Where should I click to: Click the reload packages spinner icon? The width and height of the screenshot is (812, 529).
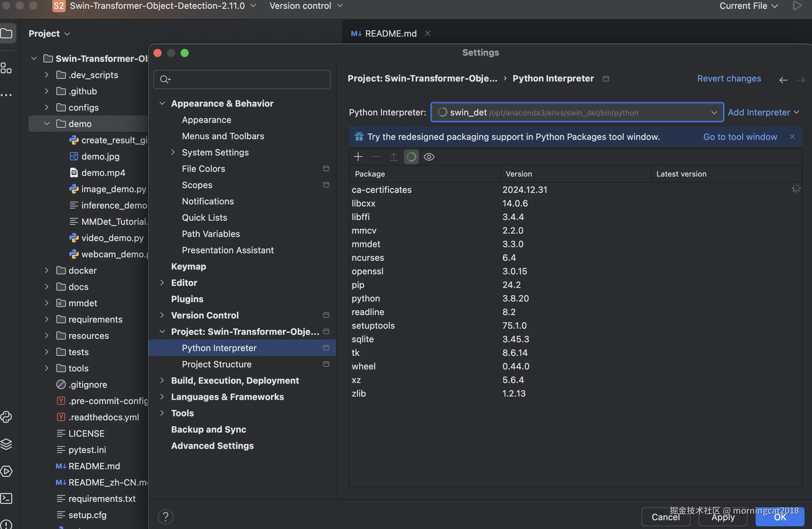(411, 157)
